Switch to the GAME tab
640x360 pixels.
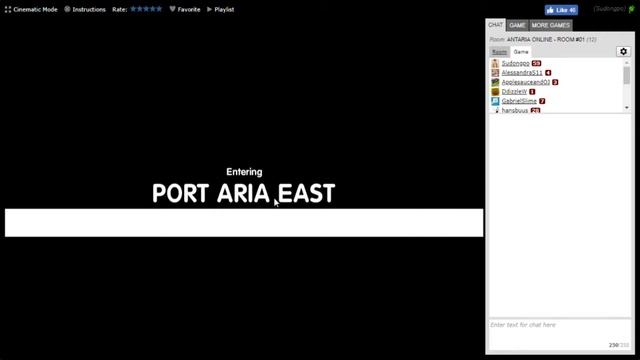click(517, 25)
